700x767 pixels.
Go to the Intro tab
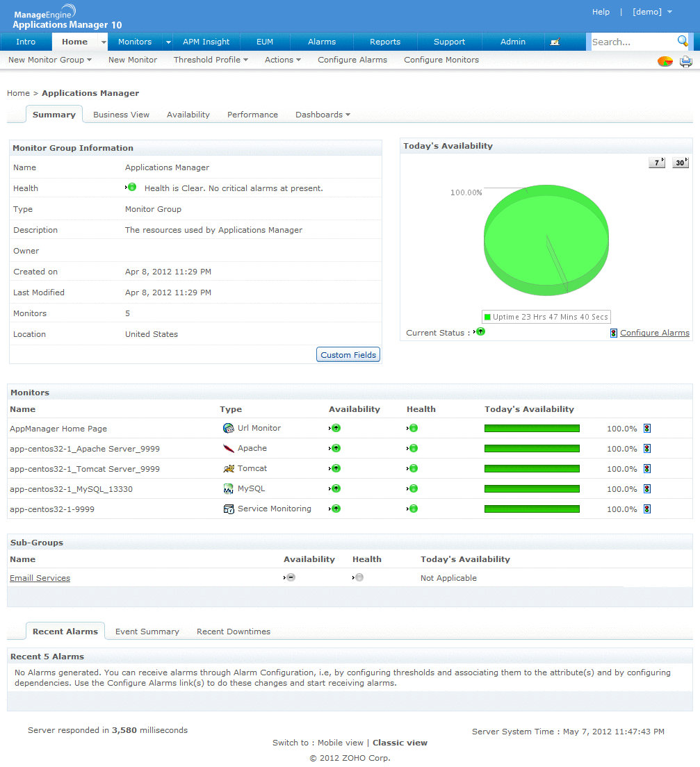tap(26, 42)
